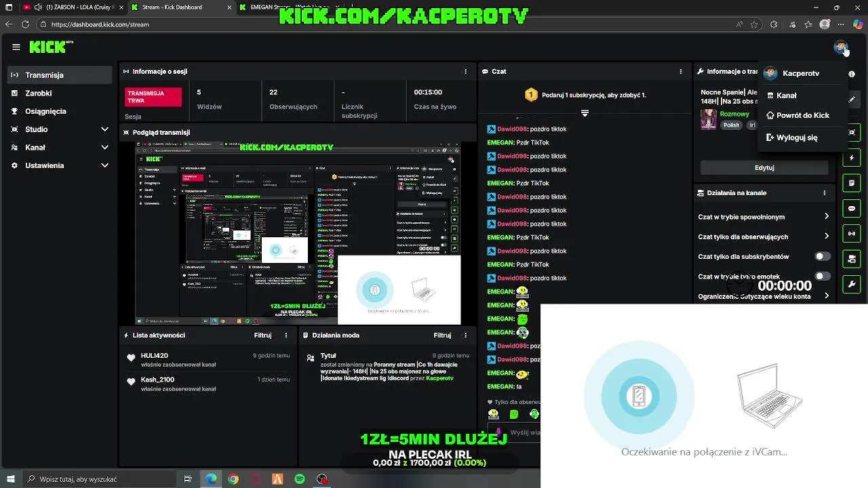
Task: Click the Edytuj button
Action: click(x=764, y=167)
